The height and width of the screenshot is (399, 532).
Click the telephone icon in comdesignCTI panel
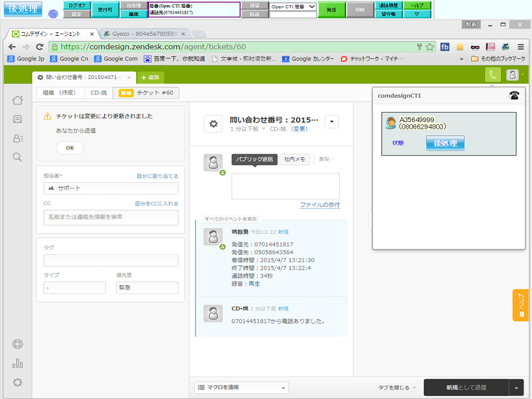pyautogui.click(x=514, y=95)
